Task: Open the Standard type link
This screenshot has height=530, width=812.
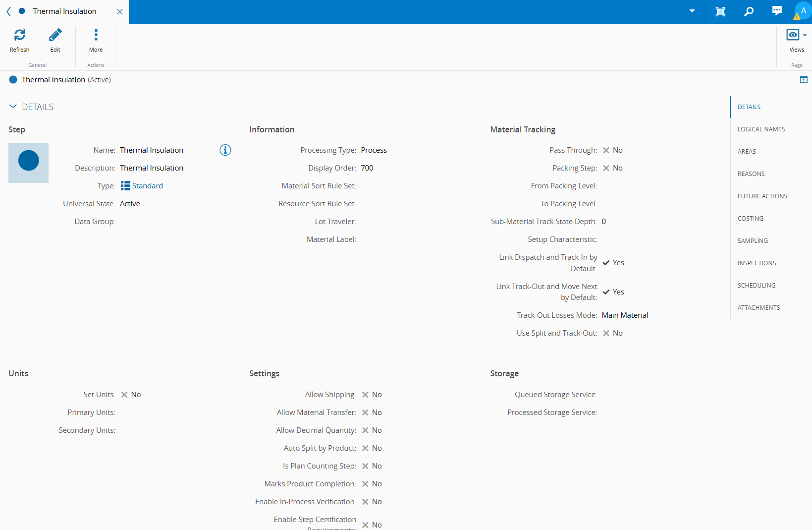Action: (148, 186)
